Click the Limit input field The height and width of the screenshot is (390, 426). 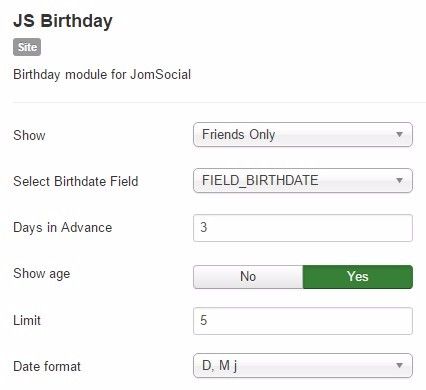coord(303,321)
